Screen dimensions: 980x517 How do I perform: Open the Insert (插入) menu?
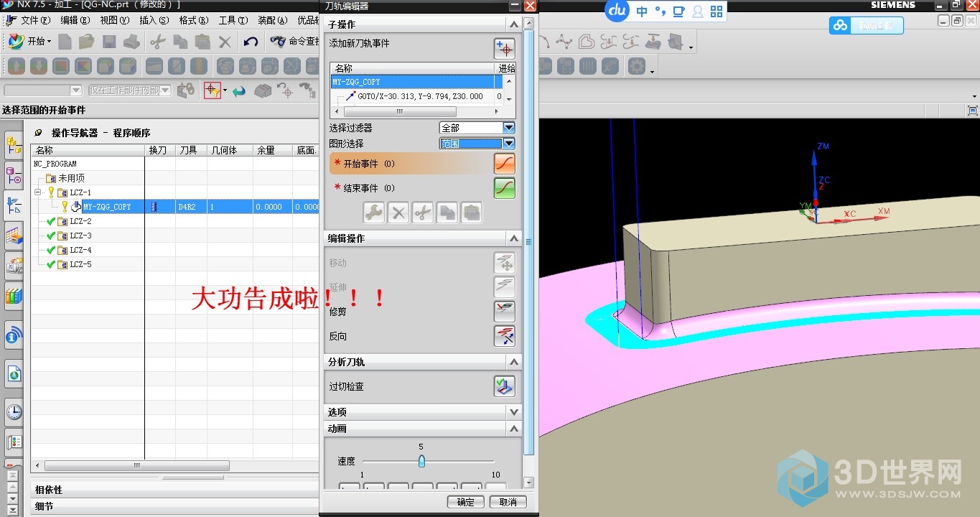154,21
